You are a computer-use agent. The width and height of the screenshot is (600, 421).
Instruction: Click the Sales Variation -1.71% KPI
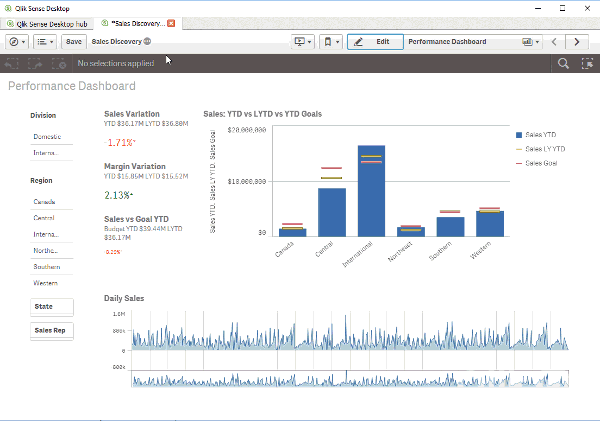tap(120, 143)
